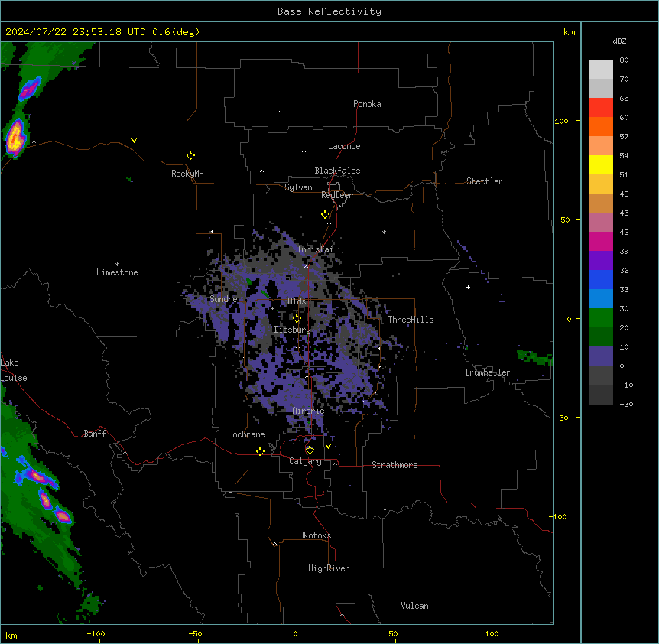Image resolution: width=659 pixels, height=644 pixels.
Task: Click the Blackfalds city label
Action: pyautogui.click(x=337, y=171)
